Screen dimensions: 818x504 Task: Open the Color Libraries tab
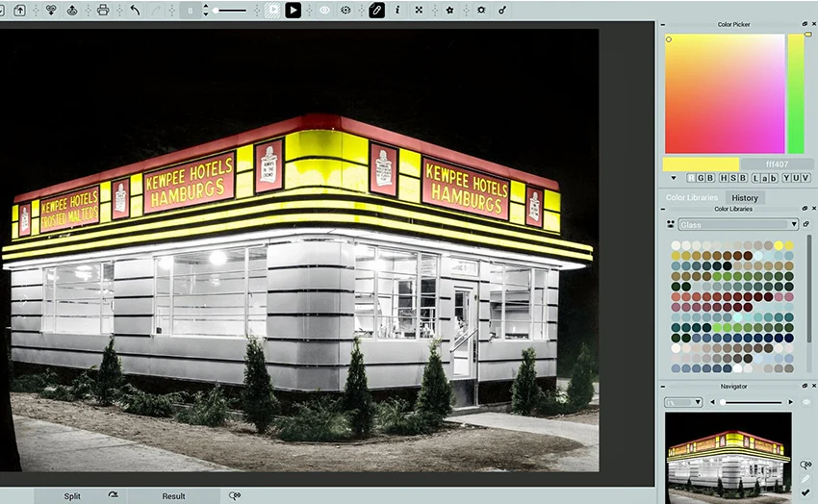click(x=692, y=197)
